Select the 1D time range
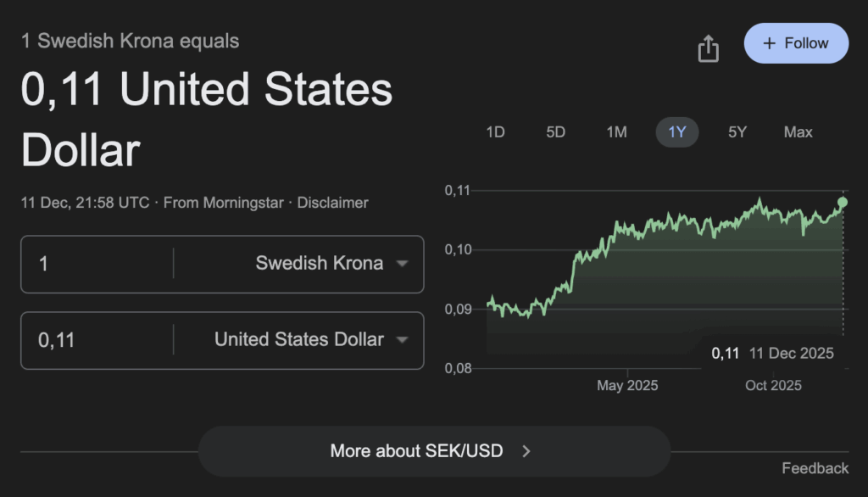 [495, 132]
